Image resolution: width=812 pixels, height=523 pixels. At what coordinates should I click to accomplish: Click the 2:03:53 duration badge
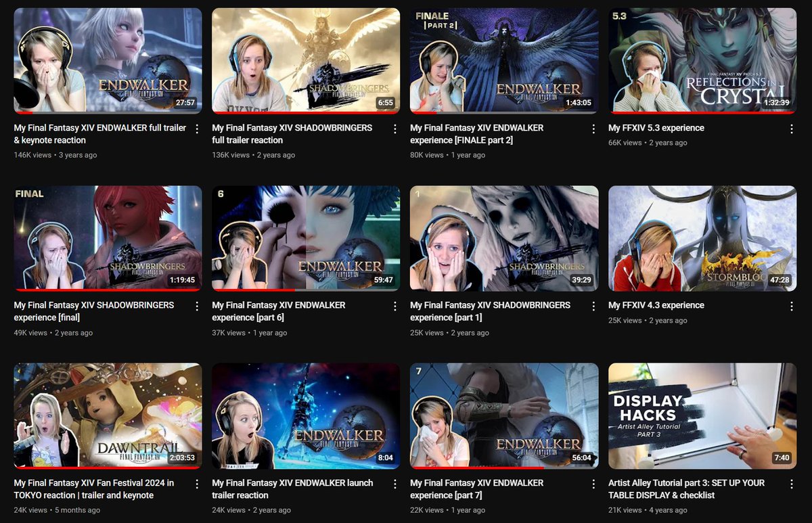pyautogui.click(x=182, y=458)
